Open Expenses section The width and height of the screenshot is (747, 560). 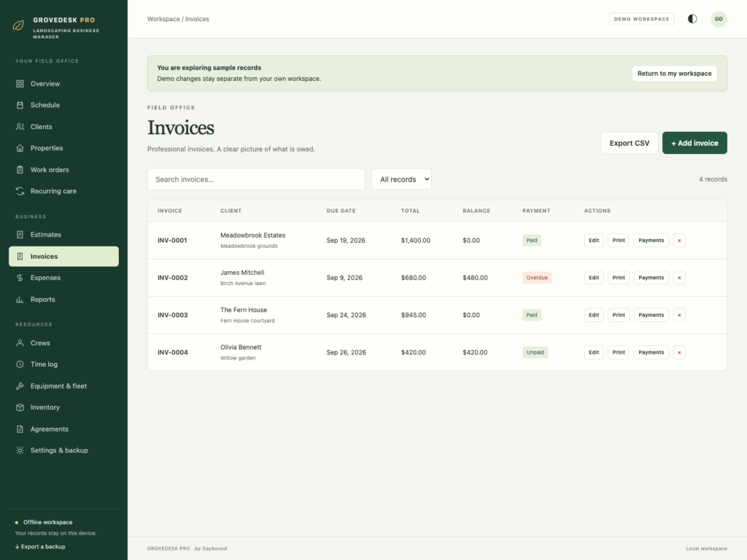64,278
